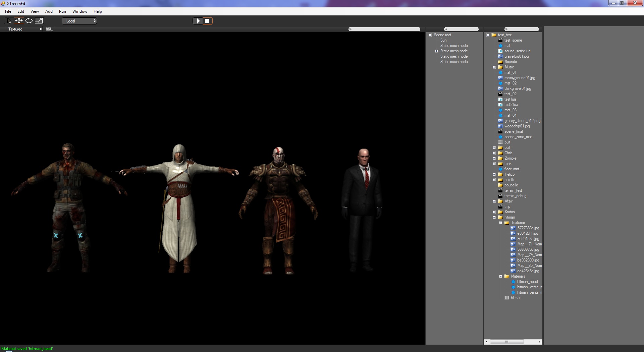Open the Local coordinate space dropdown
This screenshot has height=352, width=644.
[79, 21]
